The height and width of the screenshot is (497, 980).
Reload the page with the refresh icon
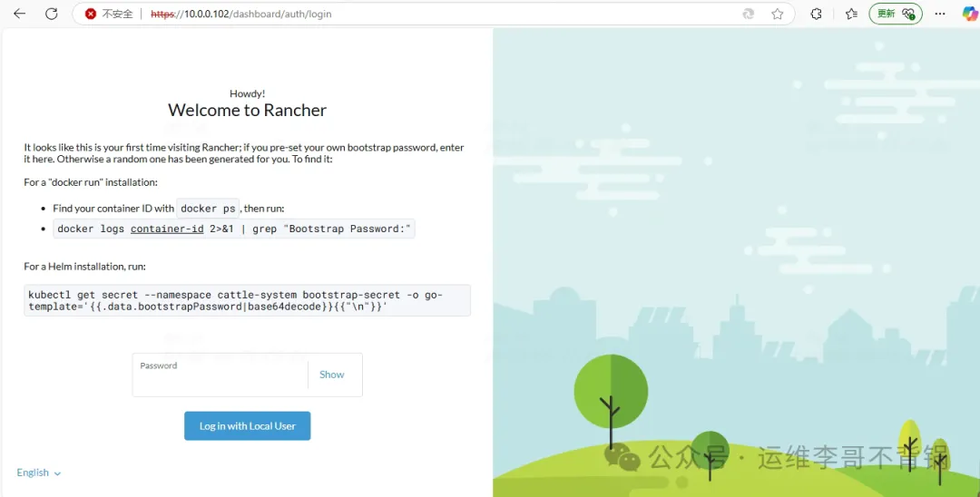(52, 14)
